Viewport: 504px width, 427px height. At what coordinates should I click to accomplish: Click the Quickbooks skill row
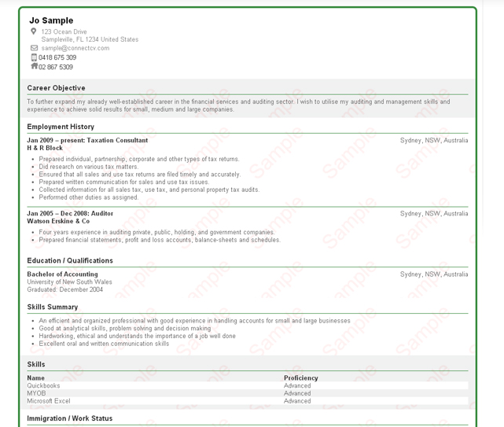[248, 386]
